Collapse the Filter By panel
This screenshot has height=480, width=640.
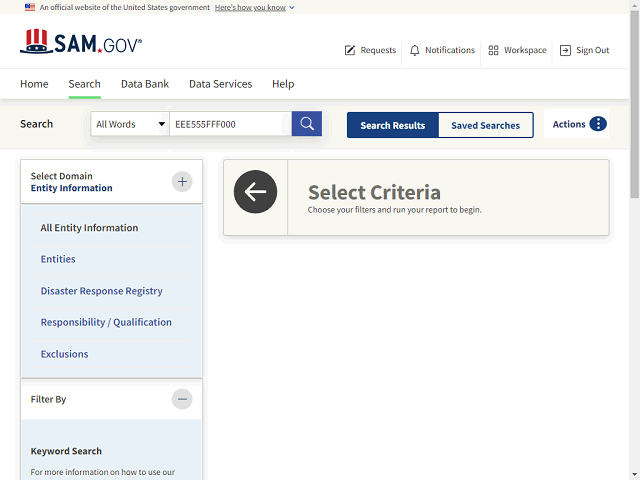(182, 399)
